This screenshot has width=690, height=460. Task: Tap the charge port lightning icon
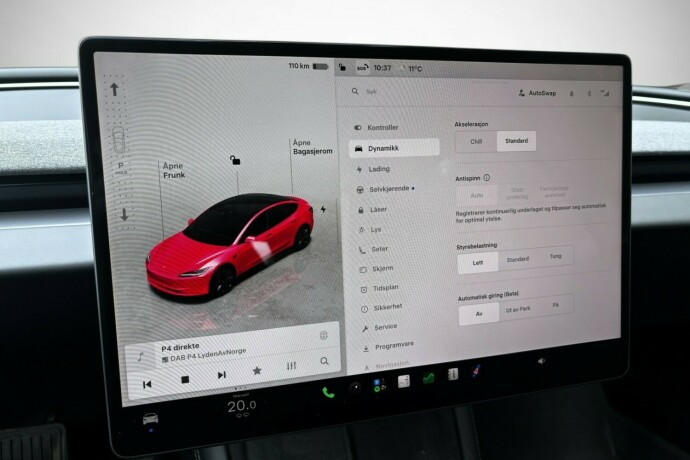(x=323, y=209)
